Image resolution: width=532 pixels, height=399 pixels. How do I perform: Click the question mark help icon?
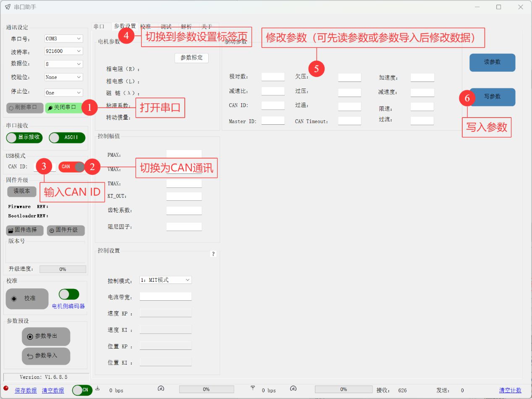click(x=213, y=254)
